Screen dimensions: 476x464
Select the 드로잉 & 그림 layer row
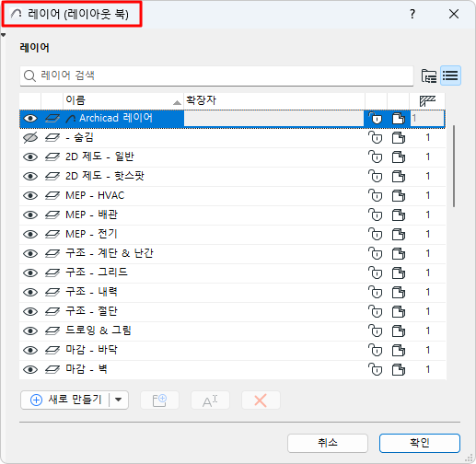click(232, 331)
